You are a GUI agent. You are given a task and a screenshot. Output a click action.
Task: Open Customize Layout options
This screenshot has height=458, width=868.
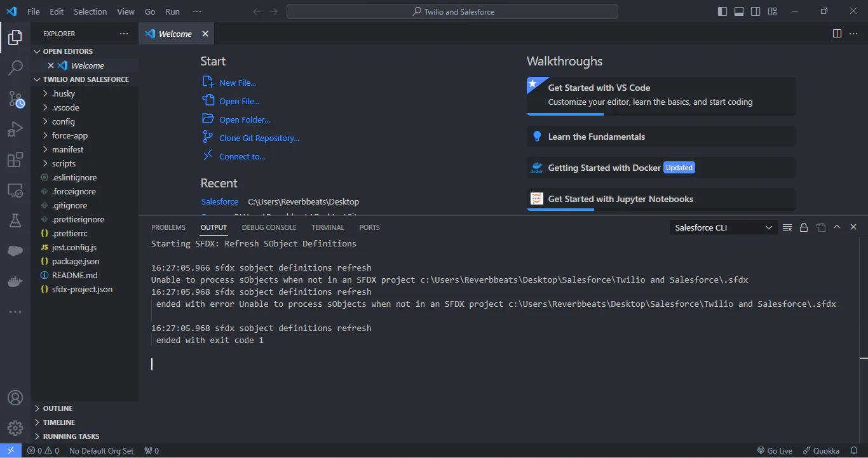(x=772, y=11)
